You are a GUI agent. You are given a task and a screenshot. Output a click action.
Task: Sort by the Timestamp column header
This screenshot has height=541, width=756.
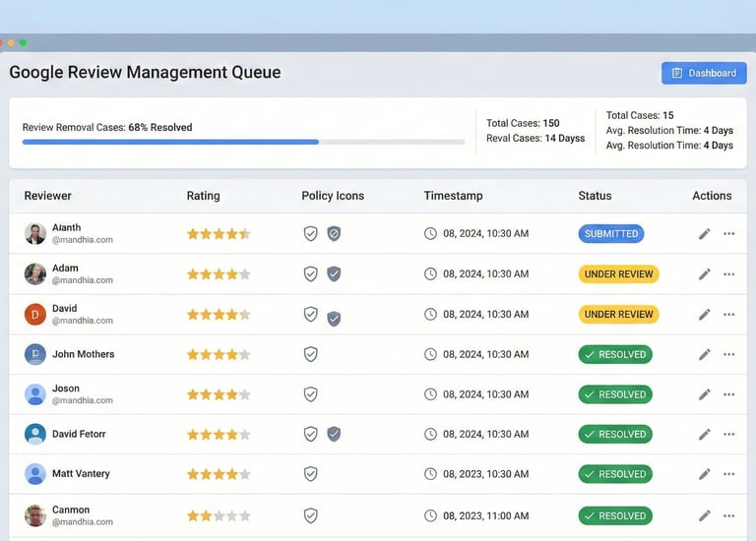click(453, 196)
